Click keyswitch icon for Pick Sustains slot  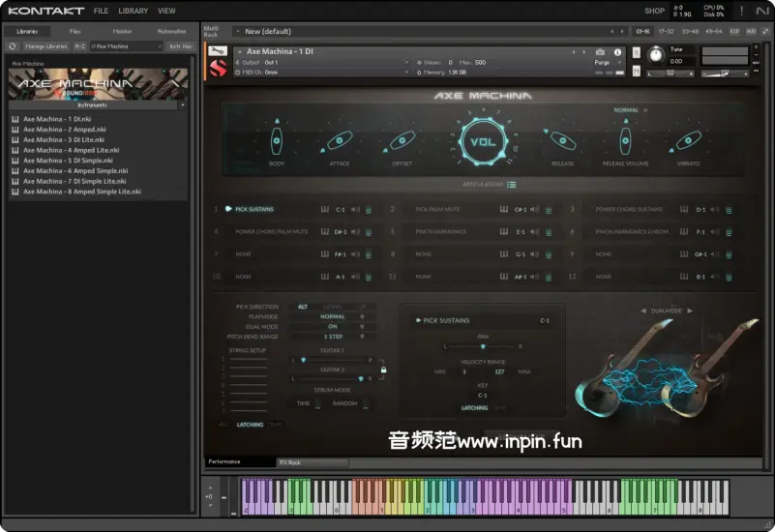coord(325,209)
